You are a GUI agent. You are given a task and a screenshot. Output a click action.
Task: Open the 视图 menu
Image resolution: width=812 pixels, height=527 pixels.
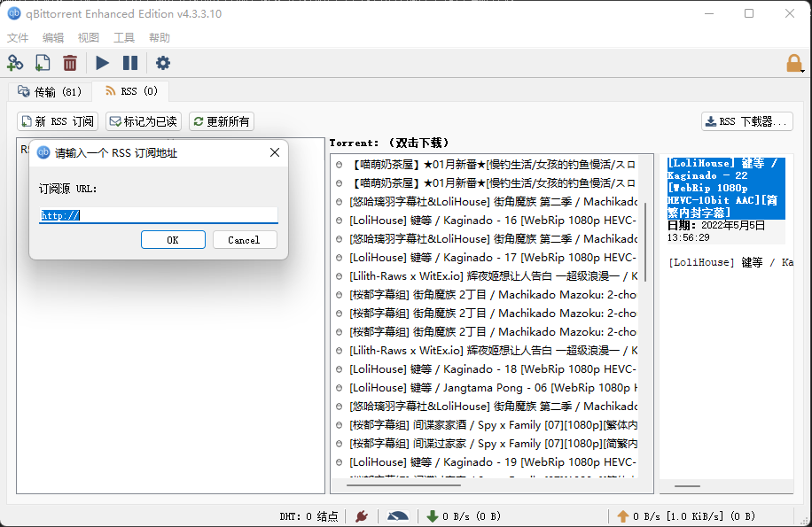tap(88, 38)
